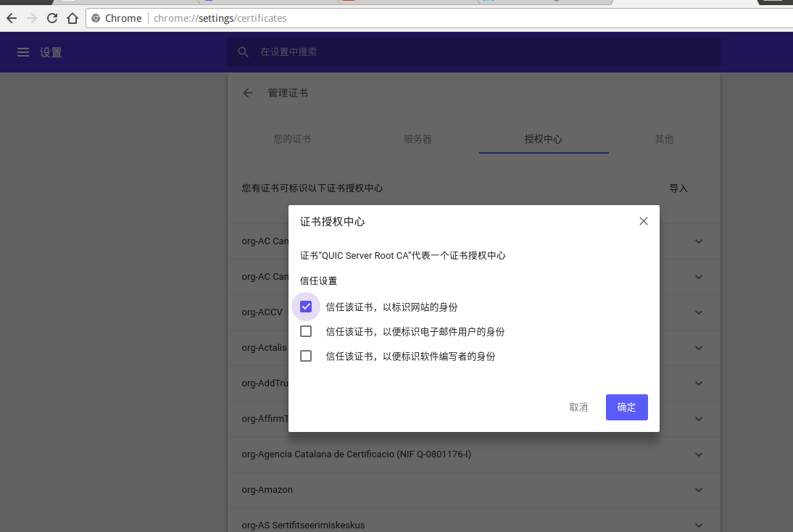The height and width of the screenshot is (532, 793).
Task: Switch to the 其他 tab
Action: coord(664,139)
